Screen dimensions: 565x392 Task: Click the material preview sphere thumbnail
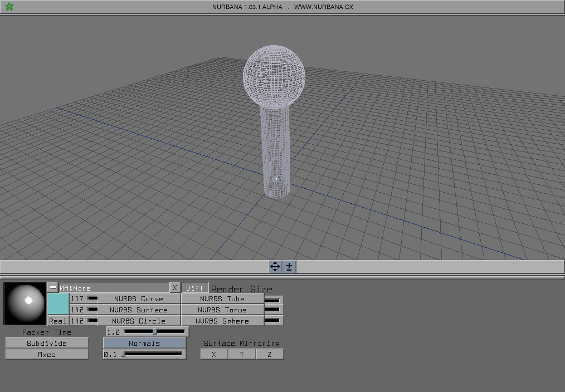tap(25, 303)
